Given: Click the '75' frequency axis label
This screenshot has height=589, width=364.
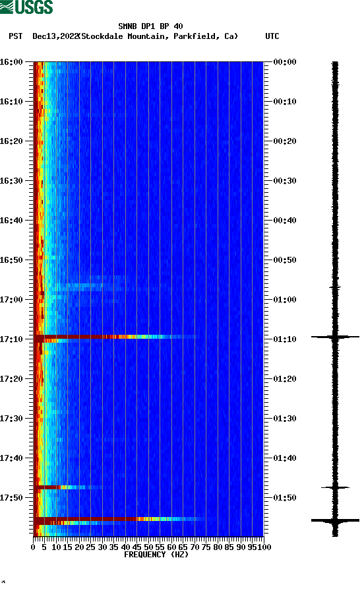Looking at the screenshot, I should [x=206, y=547].
